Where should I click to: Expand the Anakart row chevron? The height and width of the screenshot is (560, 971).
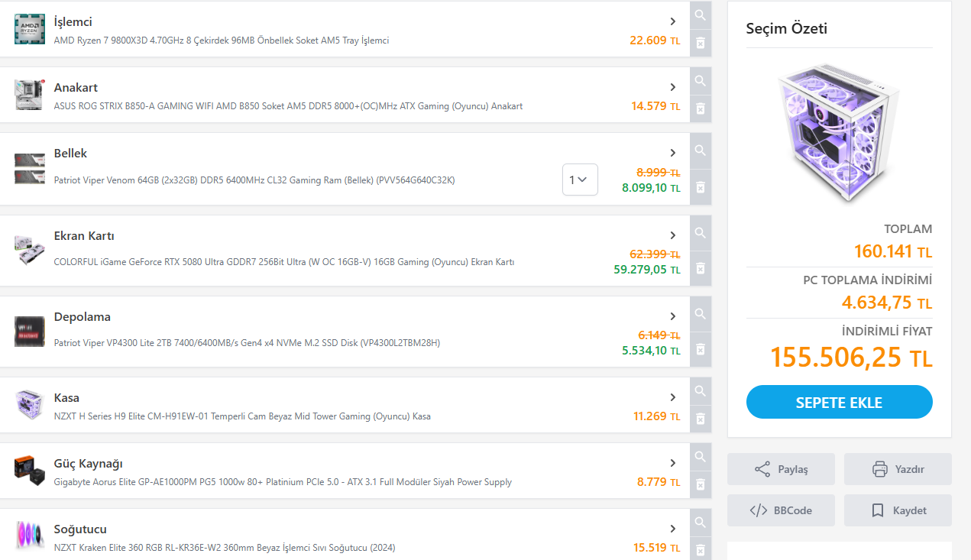(x=673, y=87)
